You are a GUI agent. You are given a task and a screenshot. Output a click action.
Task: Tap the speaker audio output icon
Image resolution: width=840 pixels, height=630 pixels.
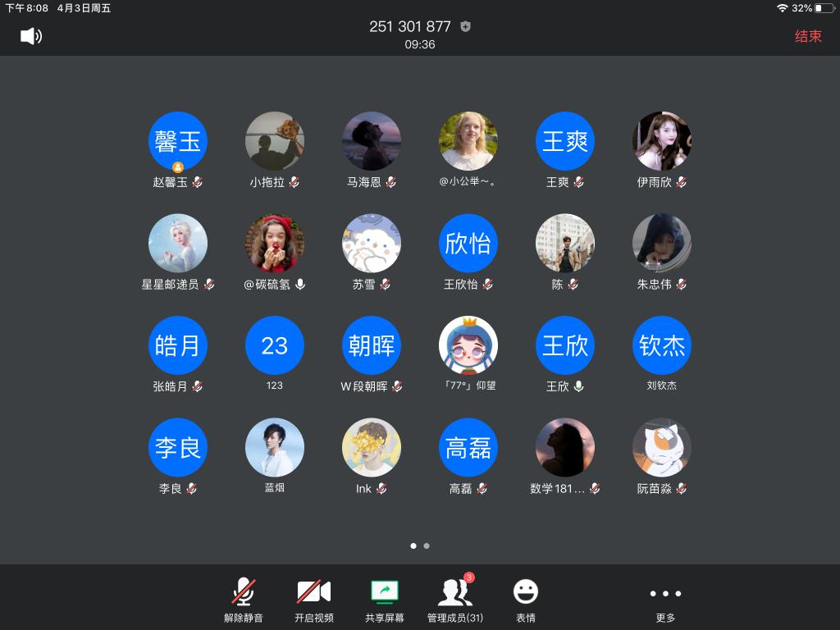[x=31, y=36]
